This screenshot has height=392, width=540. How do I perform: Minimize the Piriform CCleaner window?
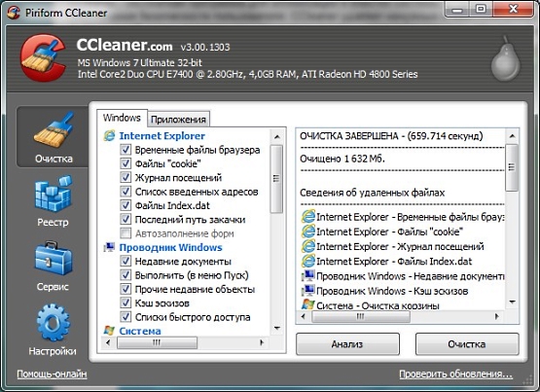click(x=457, y=10)
